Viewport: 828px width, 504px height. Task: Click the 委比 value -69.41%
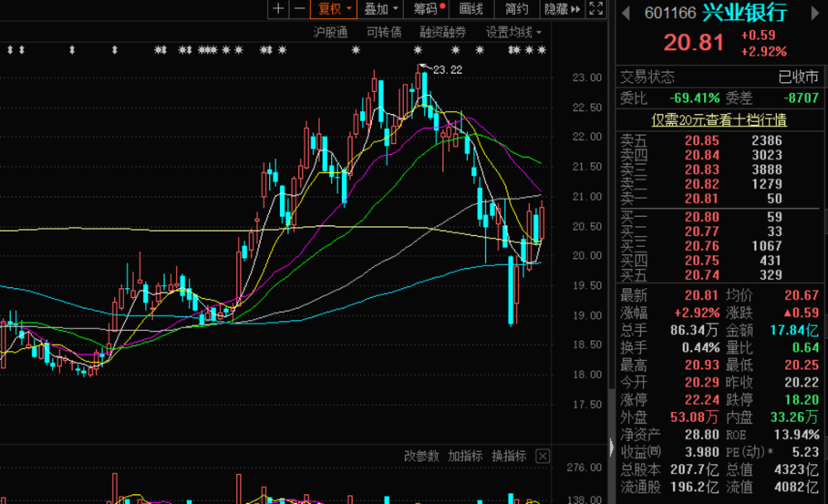coord(695,98)
